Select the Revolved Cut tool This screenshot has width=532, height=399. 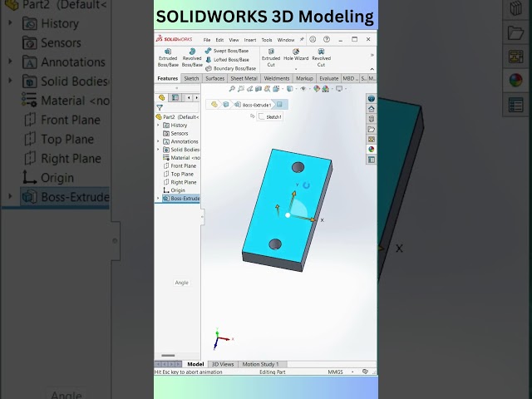click(x=321, y=57)
